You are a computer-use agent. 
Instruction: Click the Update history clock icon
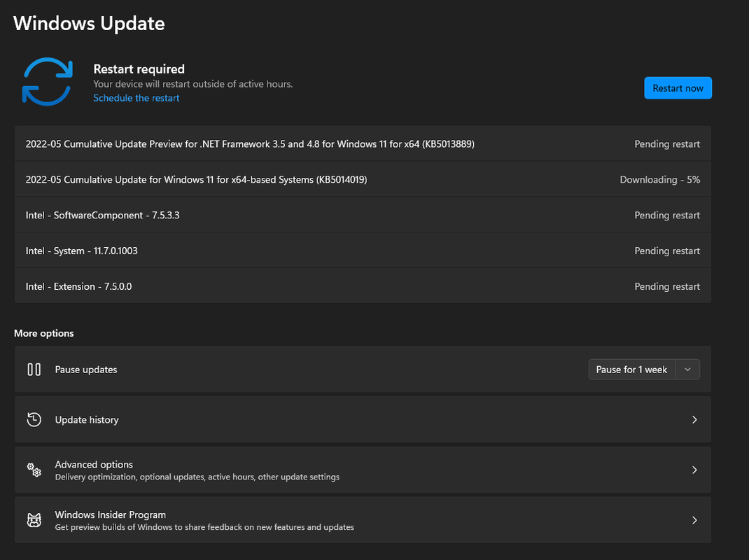[x=34, y=419]
